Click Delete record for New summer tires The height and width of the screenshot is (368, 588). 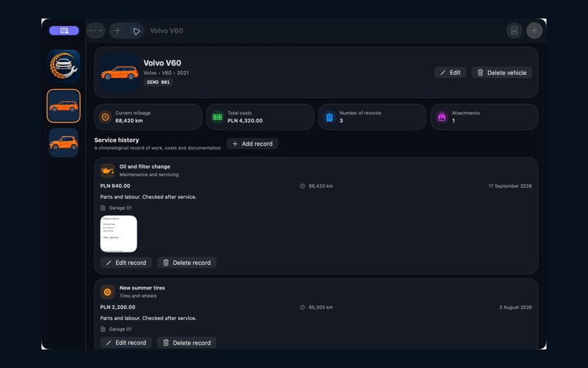(x=187, y=342)
